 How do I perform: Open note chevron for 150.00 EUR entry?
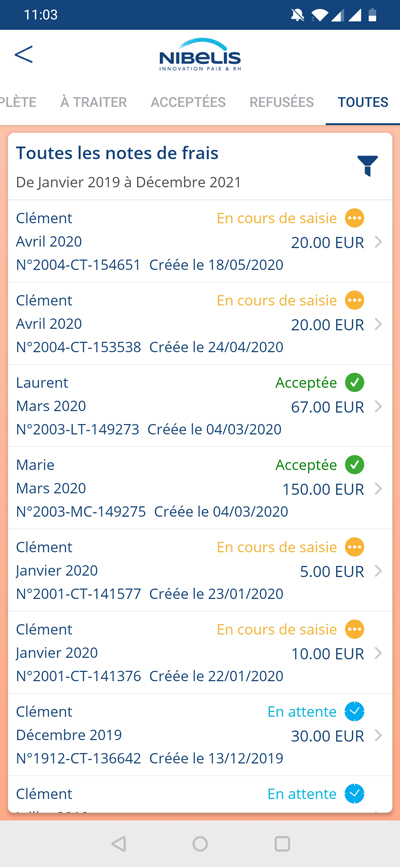378,489
